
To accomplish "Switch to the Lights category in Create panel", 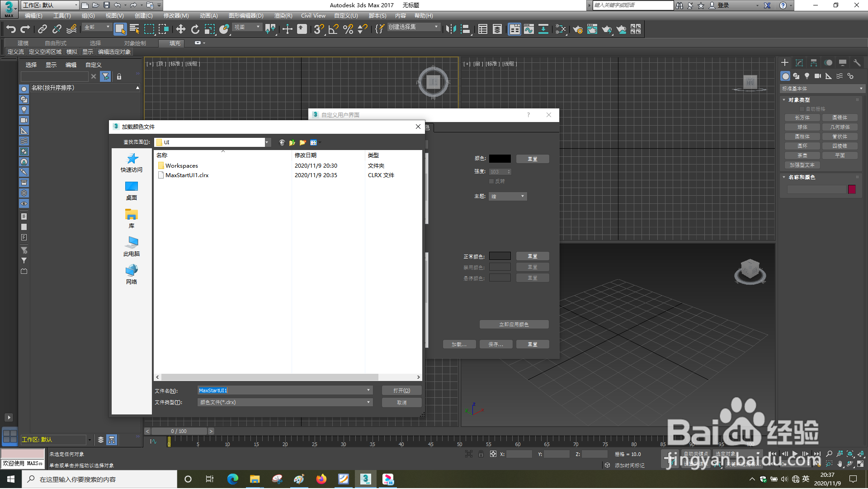I will pos(807,76).
